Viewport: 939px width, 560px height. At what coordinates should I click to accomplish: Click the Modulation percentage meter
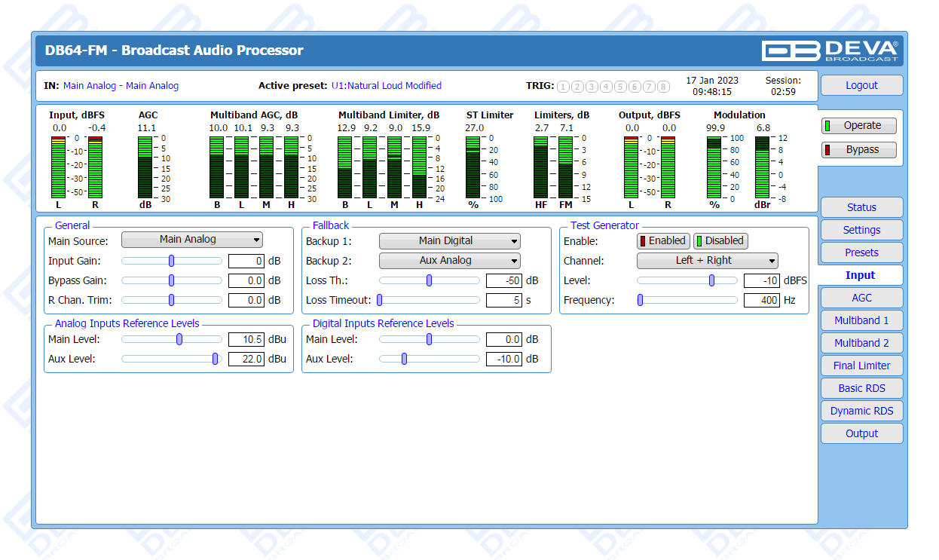pyautogui.click(x=714, y=167)
